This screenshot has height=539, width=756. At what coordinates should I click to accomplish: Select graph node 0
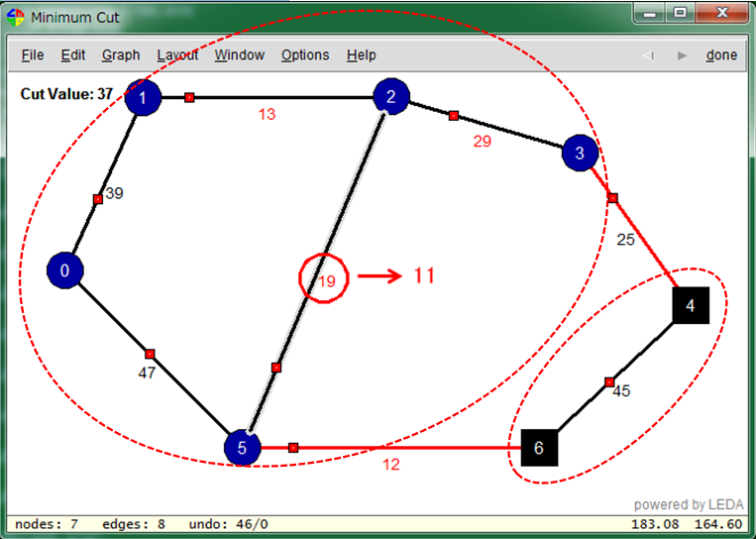(x=65, y=270)
